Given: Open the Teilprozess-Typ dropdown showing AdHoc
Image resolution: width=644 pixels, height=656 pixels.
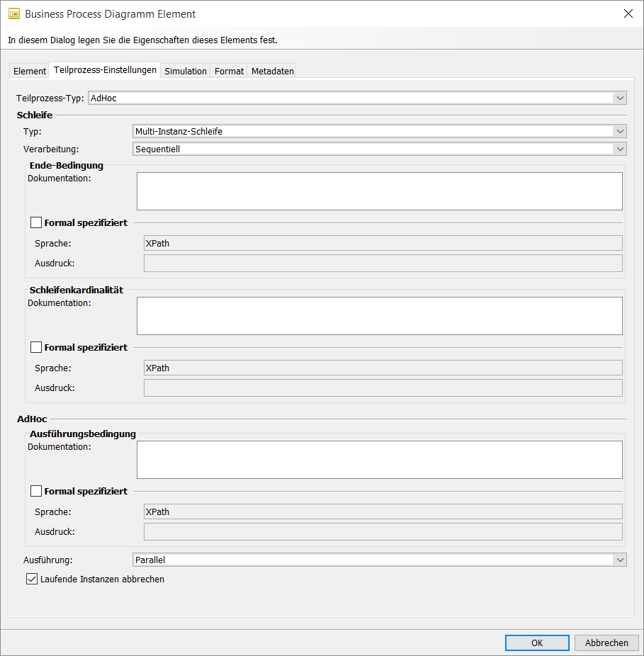Looking at the screenshot, I should pyautogui.click(x=621, y=98).
